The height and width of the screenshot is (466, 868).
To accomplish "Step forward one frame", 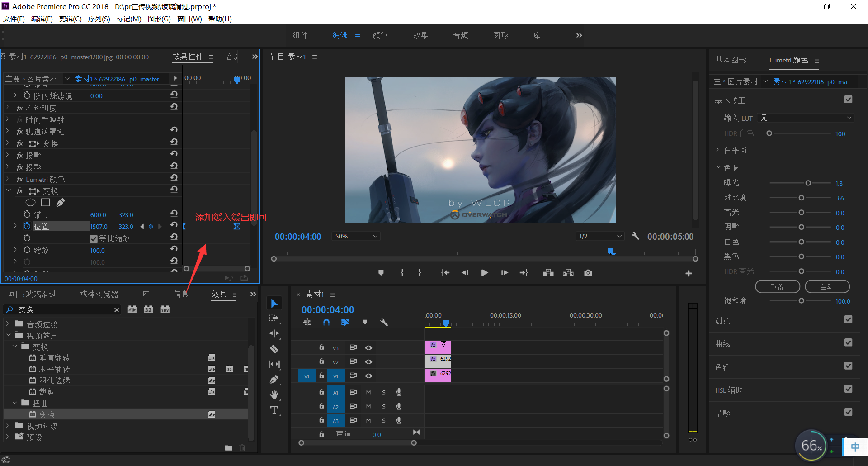I will coord(505,273).
